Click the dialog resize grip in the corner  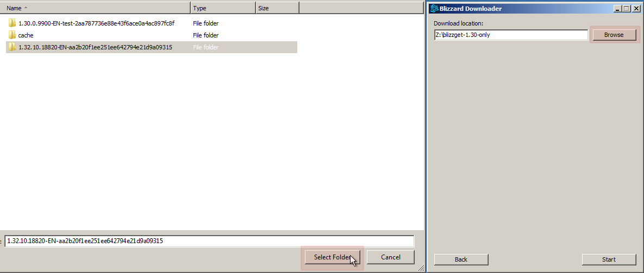click(x=420, y=268)
